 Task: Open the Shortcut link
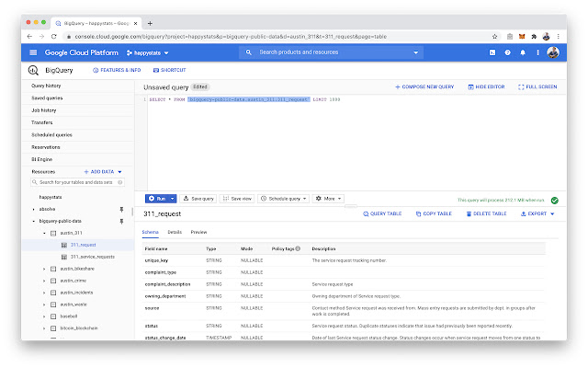pos(169,70)
